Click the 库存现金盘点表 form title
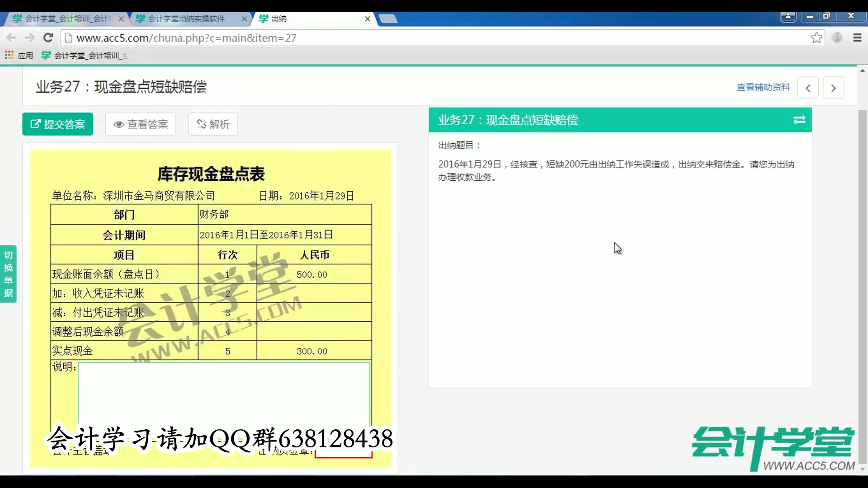Image resolution: width=868 pixels, height=488 pixels. [211, 174]
